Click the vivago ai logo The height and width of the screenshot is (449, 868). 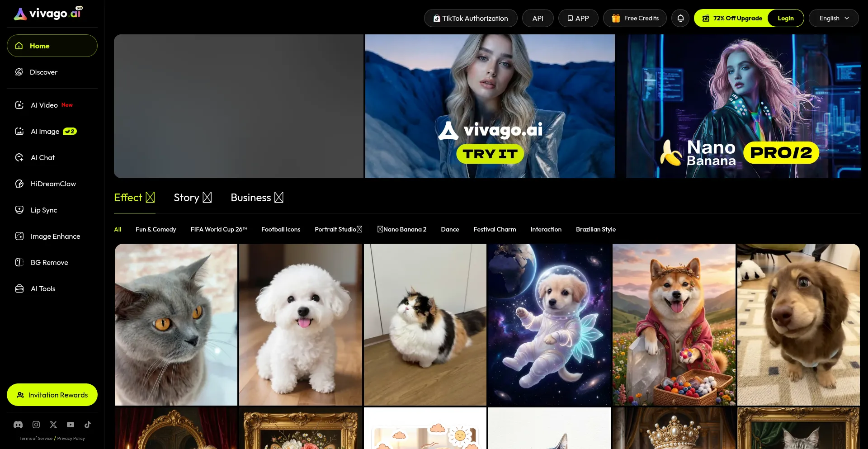coord(48,14)
